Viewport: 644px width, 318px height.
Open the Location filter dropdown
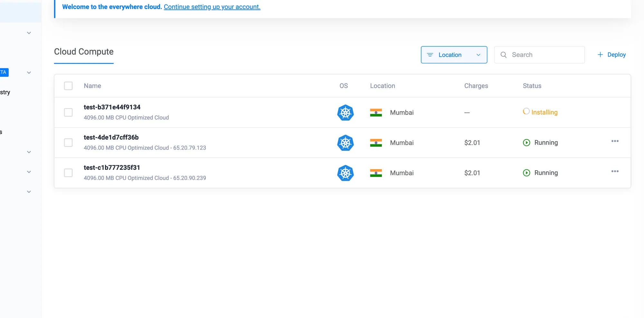[454, 55]
